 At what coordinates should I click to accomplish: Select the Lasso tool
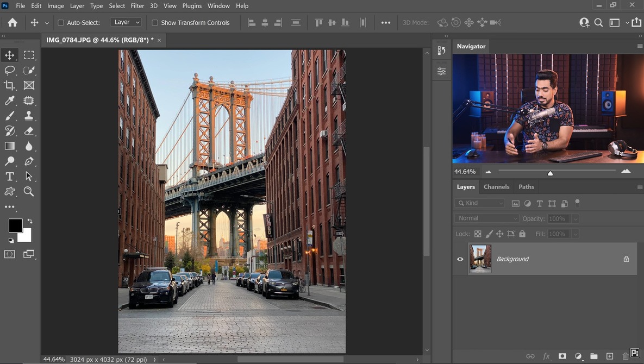tap(10, 70)
